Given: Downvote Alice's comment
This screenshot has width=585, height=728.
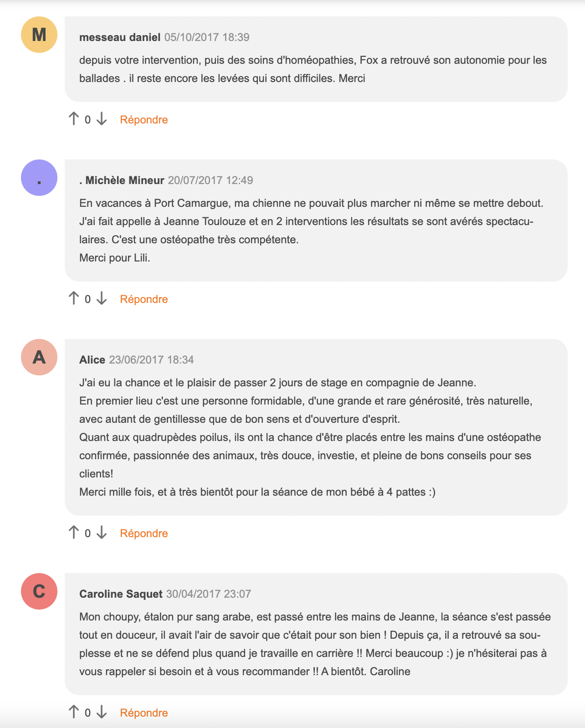Looking at the screenshot, I should click(102, 533).
